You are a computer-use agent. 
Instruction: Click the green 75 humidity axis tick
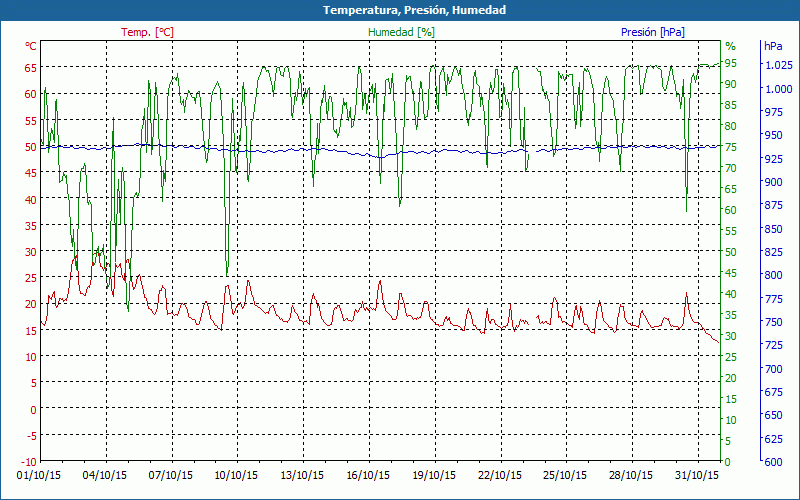[x=731, y=147]
